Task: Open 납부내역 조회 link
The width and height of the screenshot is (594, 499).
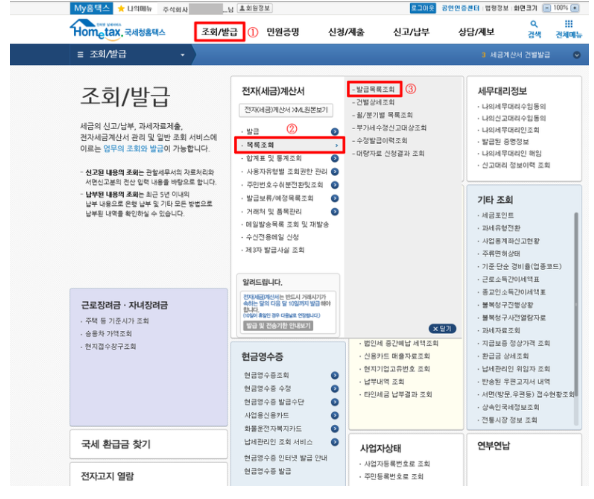Action: pos(384,382)
